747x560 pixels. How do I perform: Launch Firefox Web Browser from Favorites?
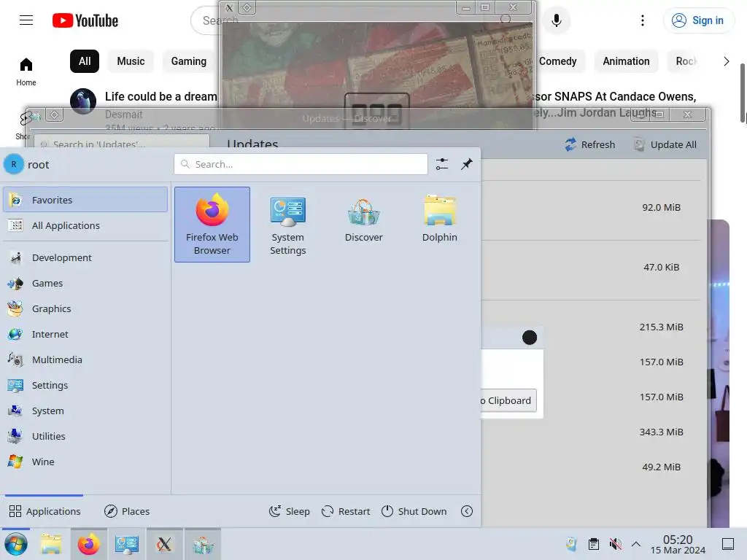(x=212, y=225)
